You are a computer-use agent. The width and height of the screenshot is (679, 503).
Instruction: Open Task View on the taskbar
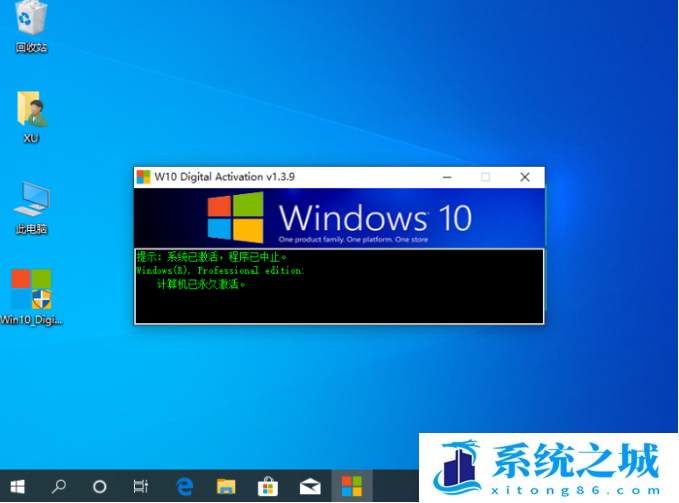click(x=141, y=487)
